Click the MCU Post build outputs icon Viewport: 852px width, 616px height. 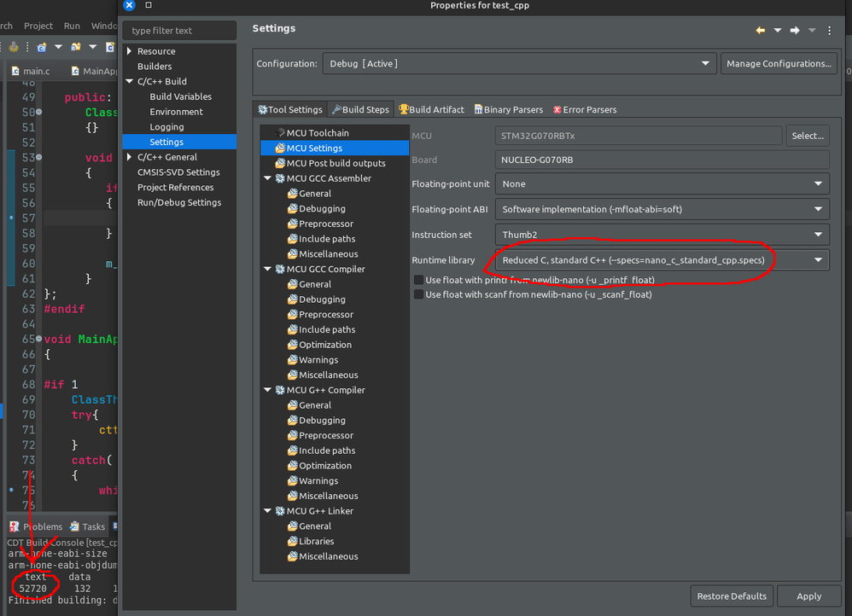click(x=280, y=164)
